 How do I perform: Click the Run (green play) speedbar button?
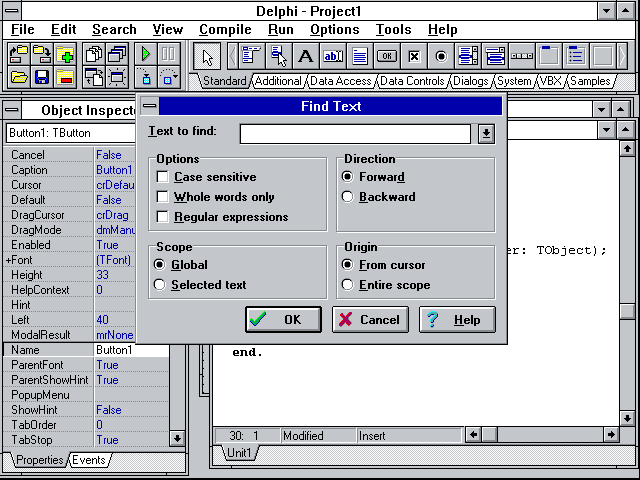pos(145,54)
